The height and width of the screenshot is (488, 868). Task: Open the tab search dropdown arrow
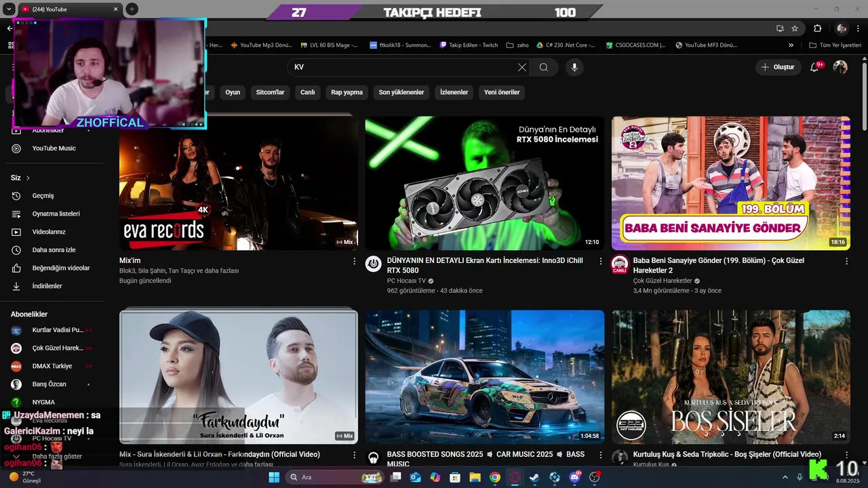tap(8, 9)
